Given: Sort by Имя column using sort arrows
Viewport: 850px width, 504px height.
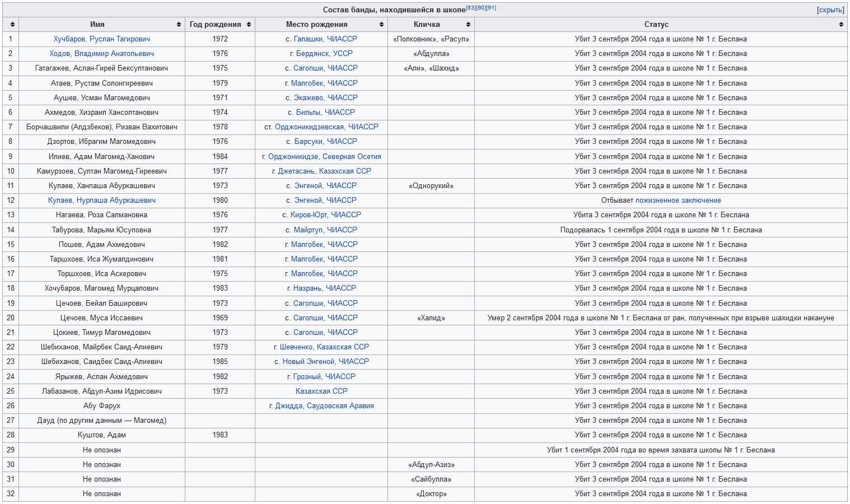Looking at the screenshot, I should (x=179, y=25).
